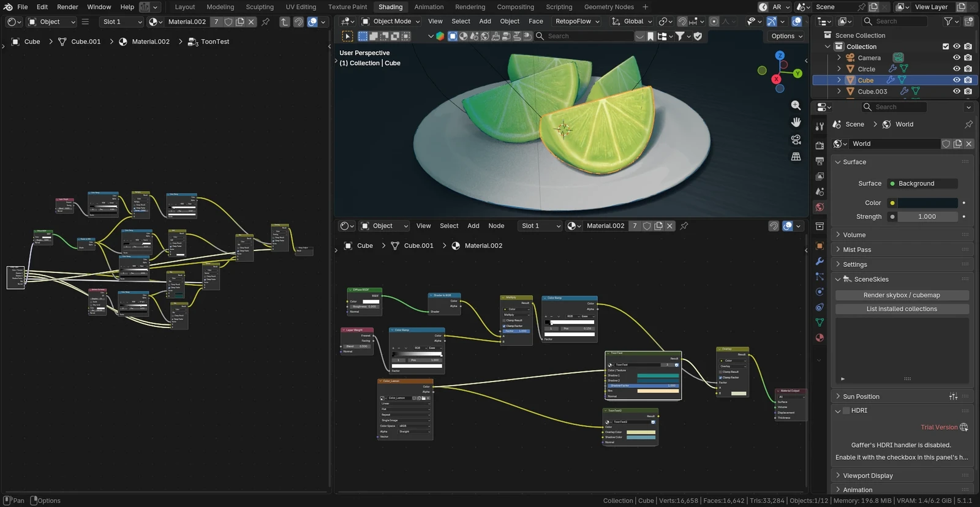Unlink the World datablock with X
The width and height of the screenshot is (980, 507).
point(968,144)
